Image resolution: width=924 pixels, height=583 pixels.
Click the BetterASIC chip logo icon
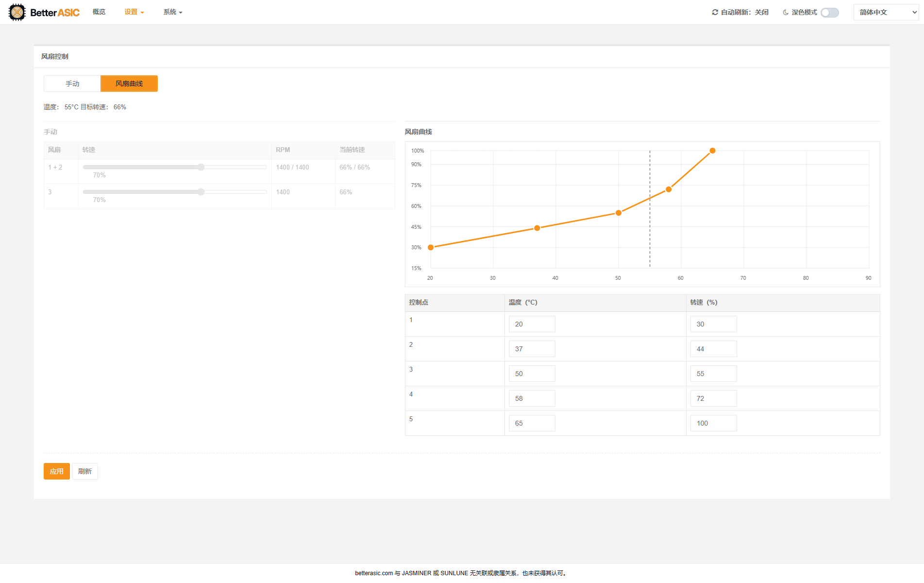[17, 12]
